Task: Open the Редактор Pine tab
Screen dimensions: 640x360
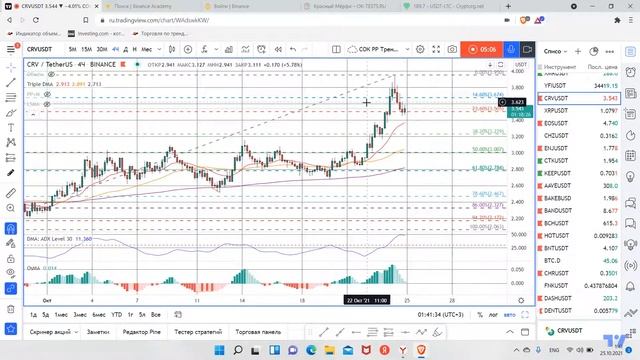Action: tap(141, 332)
